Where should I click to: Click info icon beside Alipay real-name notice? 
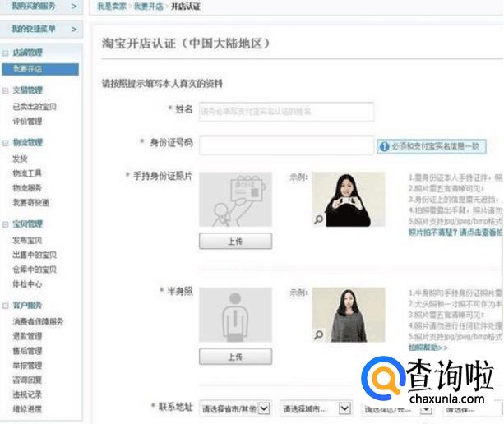[x=384, y=146]
